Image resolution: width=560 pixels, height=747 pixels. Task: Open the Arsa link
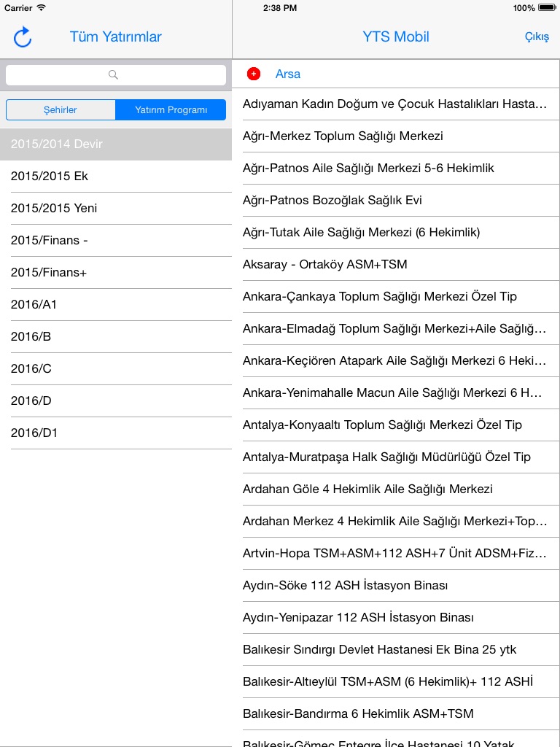(288, 74)
